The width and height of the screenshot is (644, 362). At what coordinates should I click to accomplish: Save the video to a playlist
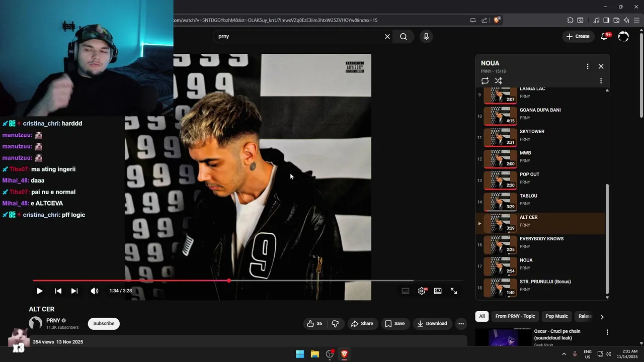(x=394, y=324)
